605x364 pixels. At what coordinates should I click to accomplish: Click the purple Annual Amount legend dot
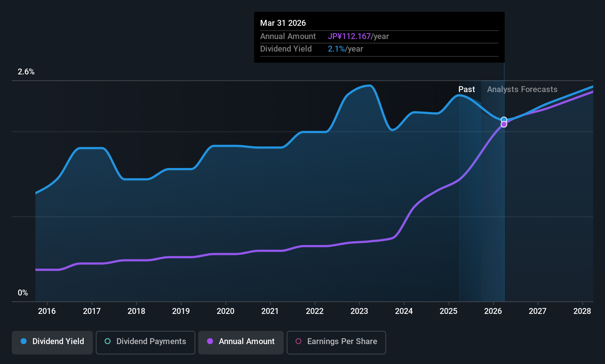[x=210, y=341]
